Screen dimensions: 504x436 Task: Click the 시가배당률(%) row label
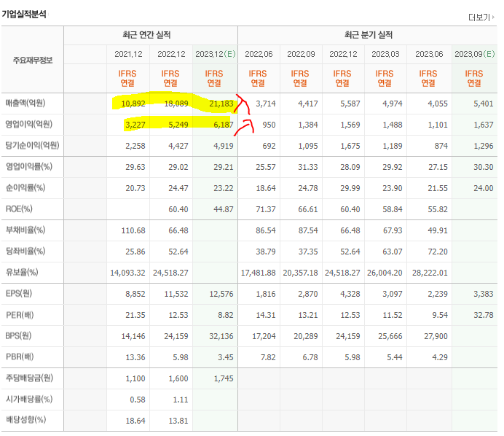point(29,400)
